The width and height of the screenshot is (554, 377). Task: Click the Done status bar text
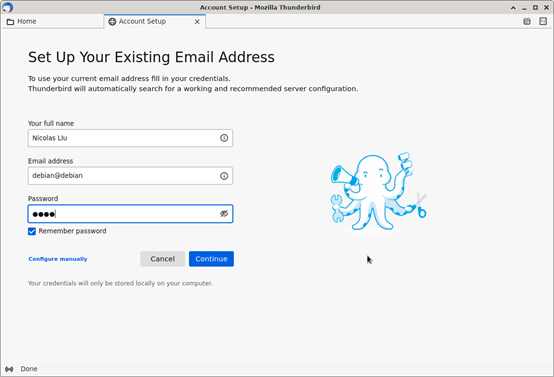click(x=29, y=369)
